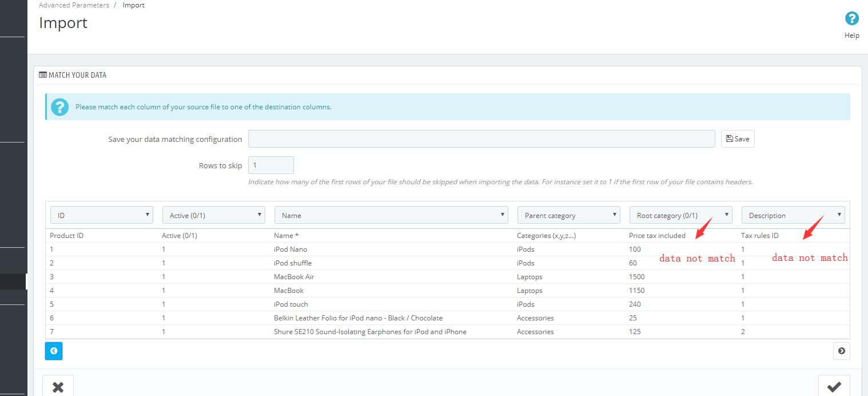The height and width of the screenshot is (396, 868).
Task: Click the question mark info icon
Action: pyautogui.click(x=59, y=107)
